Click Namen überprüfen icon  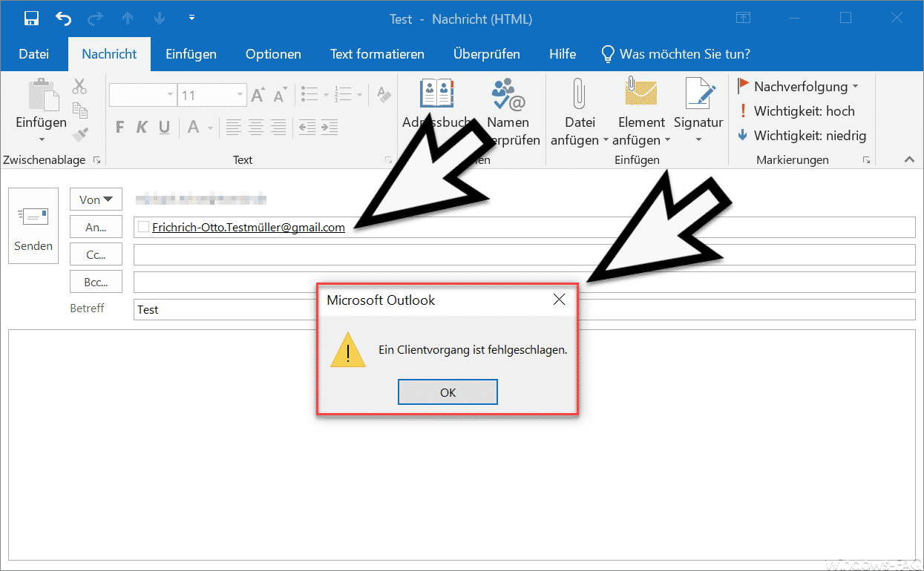pos(508,95)
